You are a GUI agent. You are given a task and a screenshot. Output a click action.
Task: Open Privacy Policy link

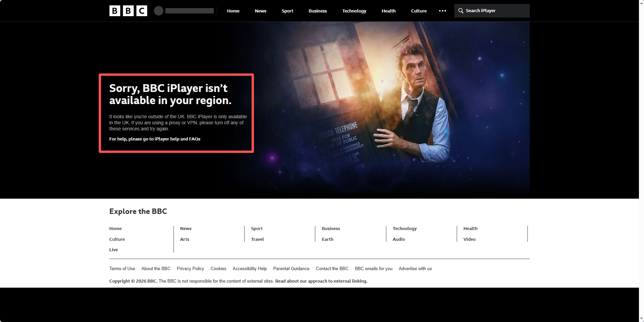point(190,268)
